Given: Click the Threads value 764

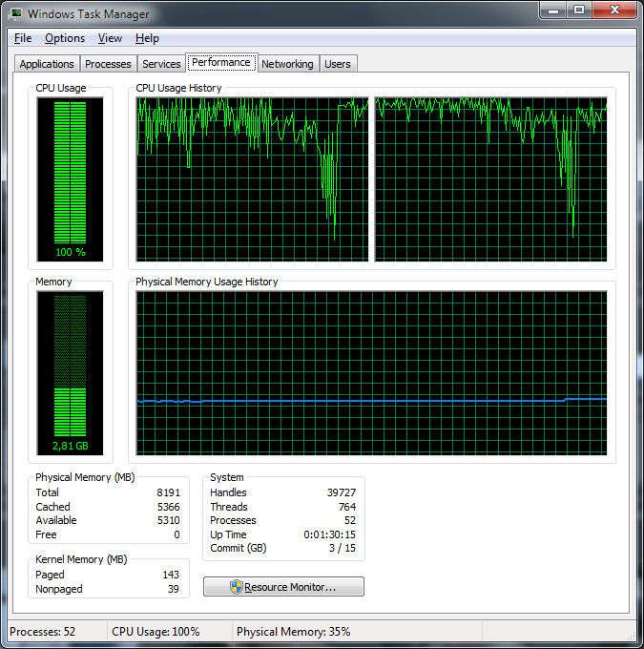Looking at the screenshot, I should (x=347, y=507).
